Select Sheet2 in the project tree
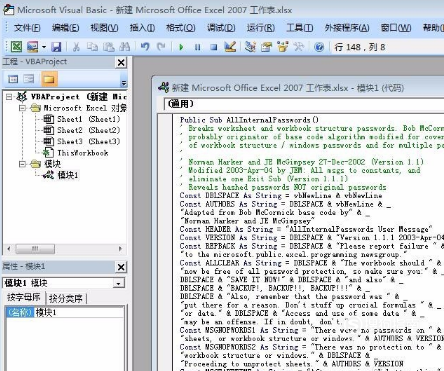Viewport: 444px width, 371px height. (88, 130)
